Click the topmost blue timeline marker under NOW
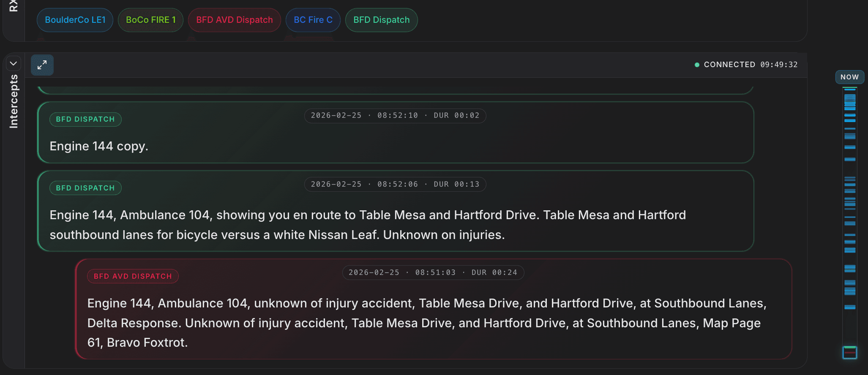The width and height of the screenshot is (868, 375). [849, 90]
